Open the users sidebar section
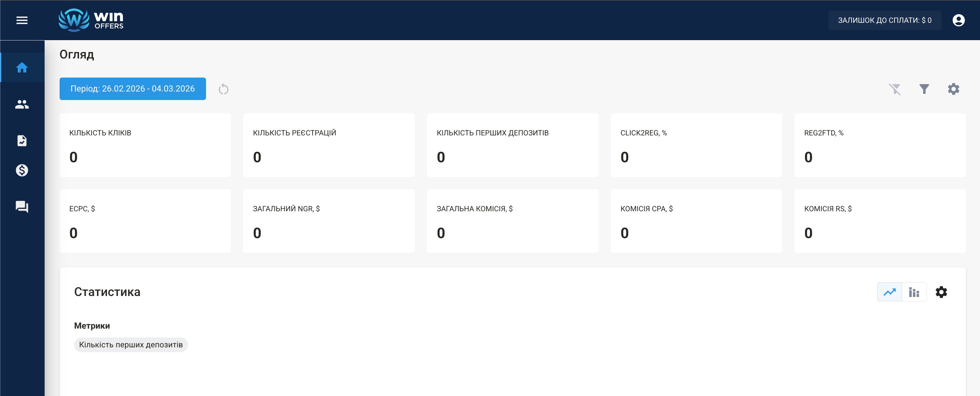 (x=22, y=104)
